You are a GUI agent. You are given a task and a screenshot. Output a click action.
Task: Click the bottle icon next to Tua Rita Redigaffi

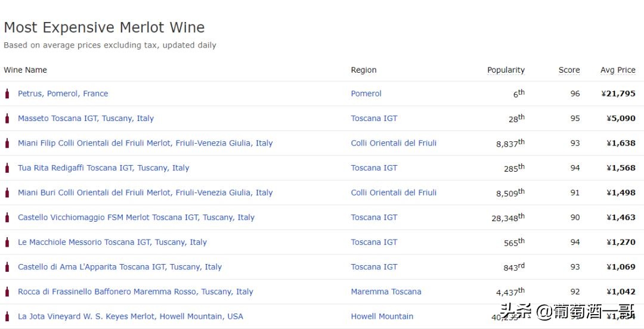(7, 168)
